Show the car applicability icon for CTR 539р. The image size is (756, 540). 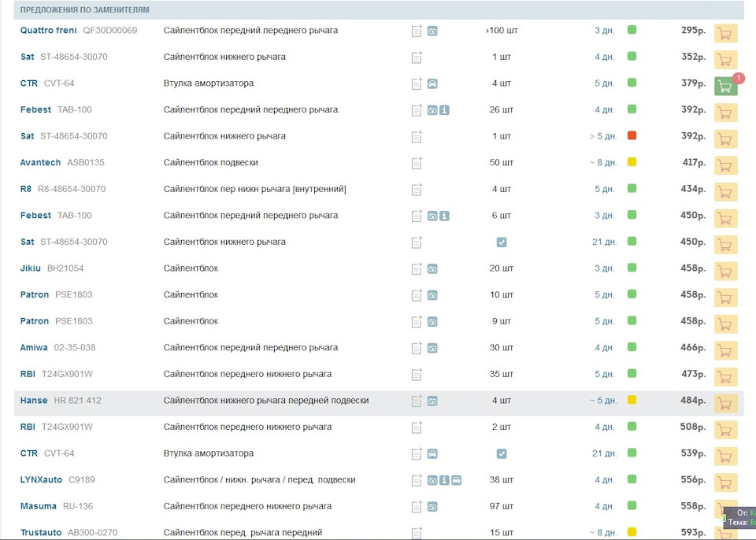[x=432, y=453]
